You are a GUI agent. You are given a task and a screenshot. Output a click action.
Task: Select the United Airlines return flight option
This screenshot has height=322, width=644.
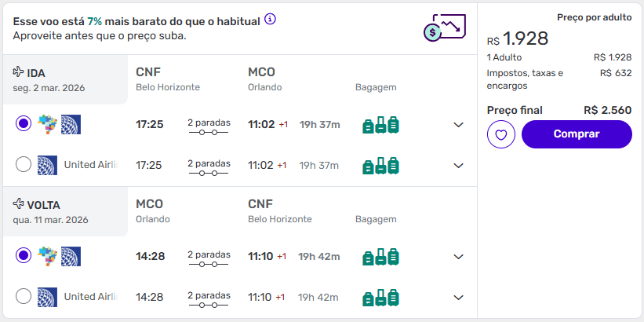[24, 297]
